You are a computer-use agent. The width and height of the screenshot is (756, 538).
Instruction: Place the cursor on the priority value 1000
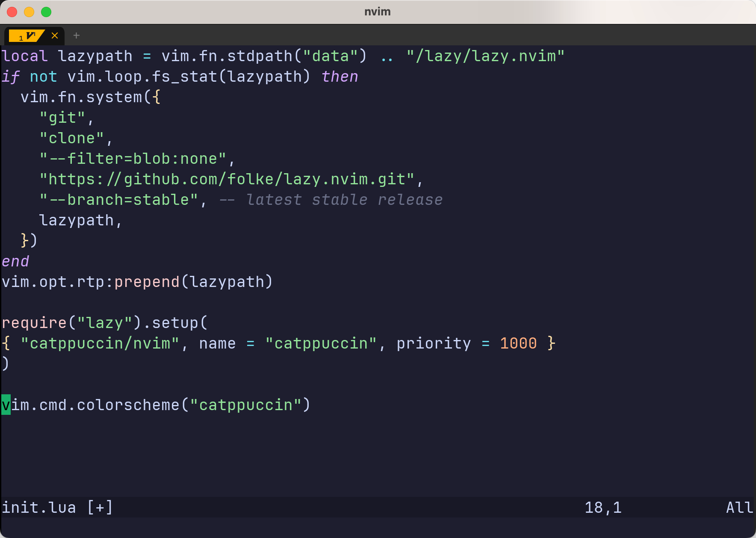point(518,344)
